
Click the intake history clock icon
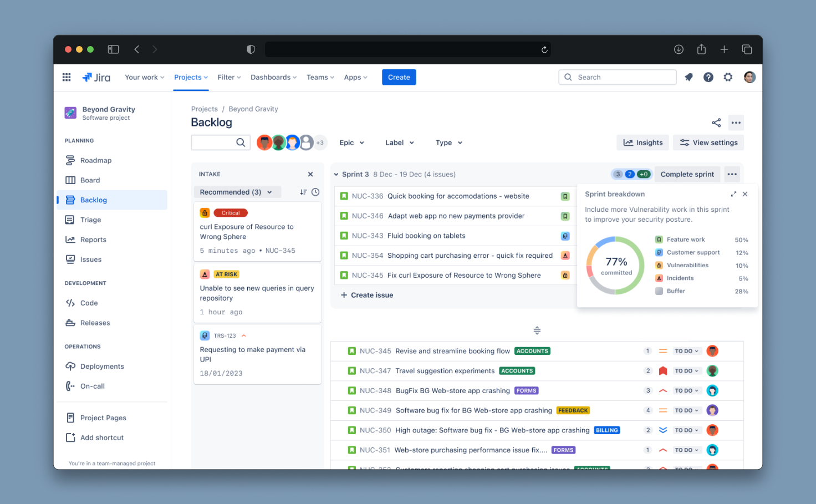[x=315, y=192]
